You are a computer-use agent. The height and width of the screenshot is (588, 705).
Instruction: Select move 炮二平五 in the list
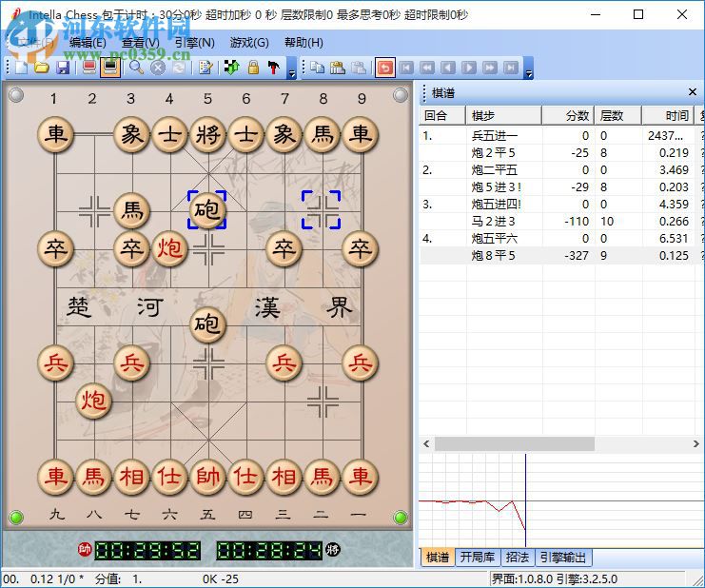coord(495,170)
